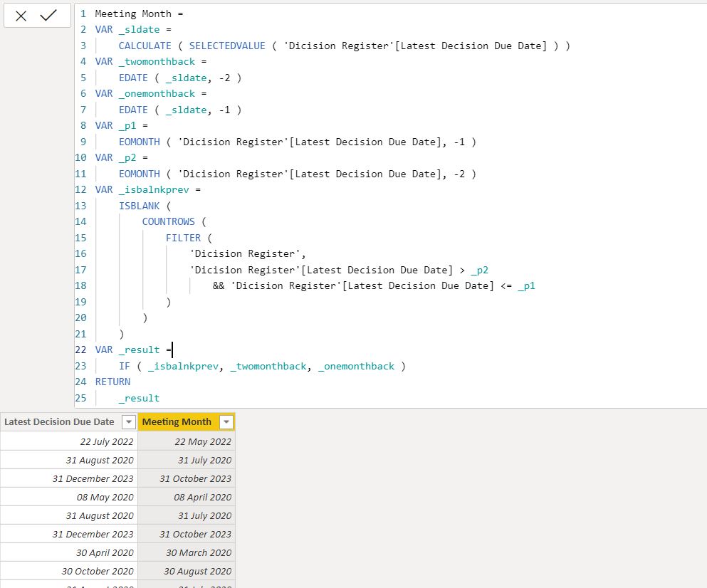
Task: Click COUNTROWS on line 14
Action: click(169, 222)
